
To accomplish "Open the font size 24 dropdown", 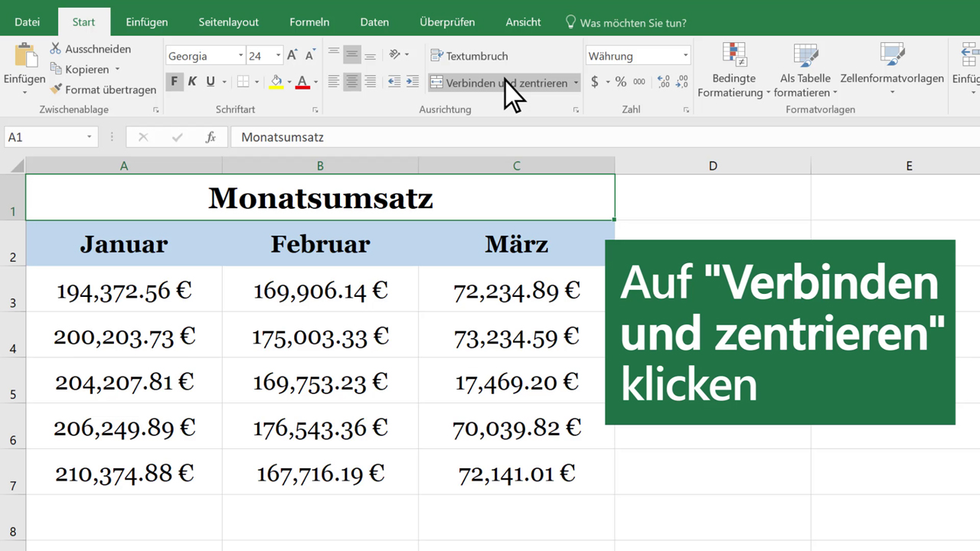I will click(x=278, y=55).
